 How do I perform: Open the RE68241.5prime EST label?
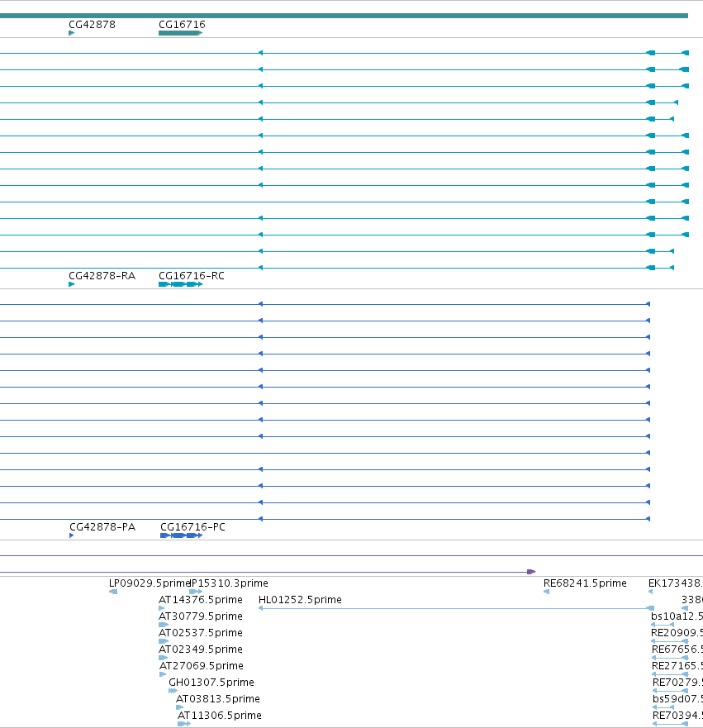585,583
